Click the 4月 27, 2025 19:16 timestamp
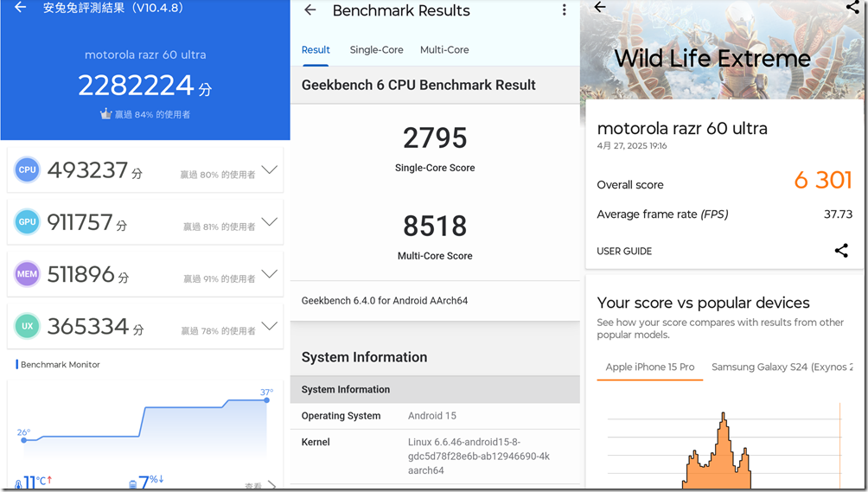This screenshot has height=492, width=868. [632, 146]
